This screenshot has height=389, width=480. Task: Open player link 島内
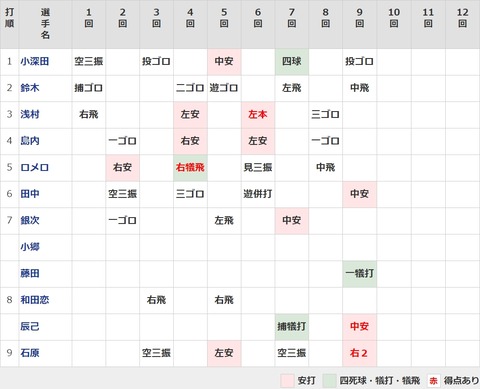[x=30, y=141]
